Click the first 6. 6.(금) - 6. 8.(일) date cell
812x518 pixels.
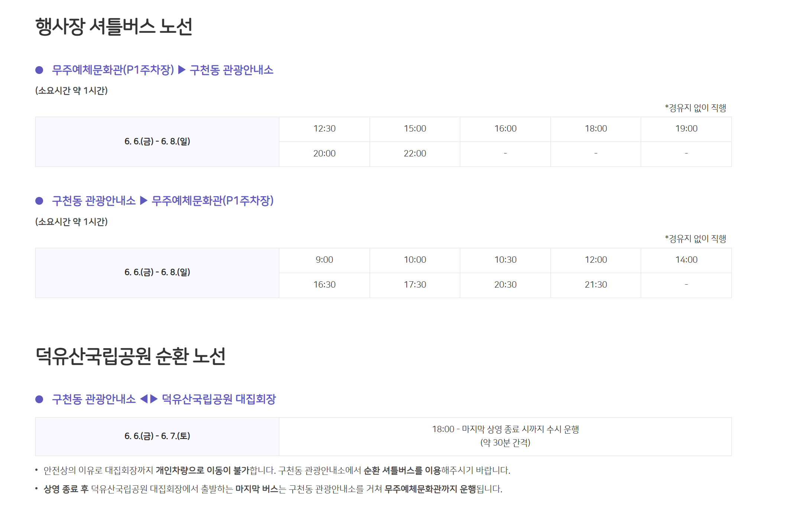pos(157,141)
